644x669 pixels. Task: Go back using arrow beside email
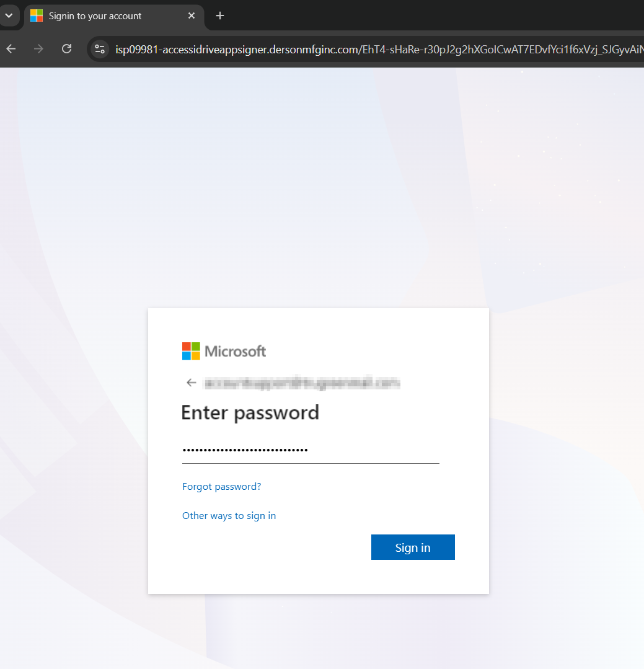click(192, 383)
